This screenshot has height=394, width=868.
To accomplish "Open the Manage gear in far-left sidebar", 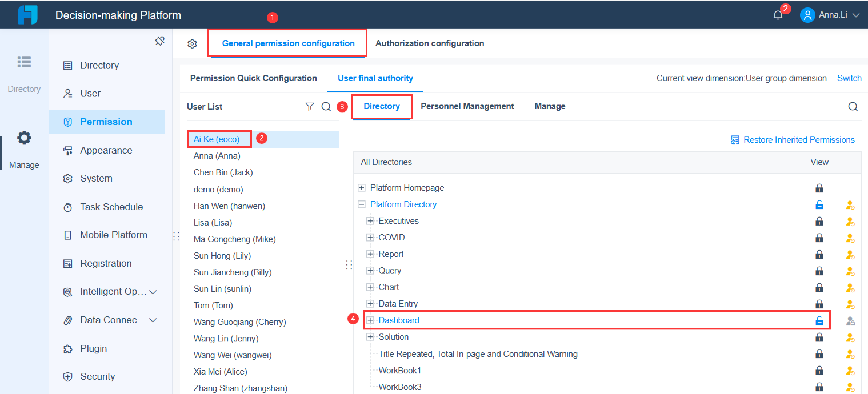I will point(24,137).
